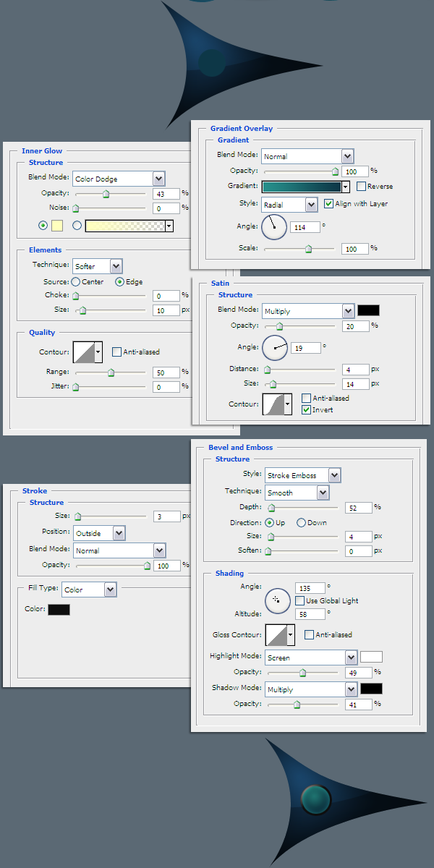This screenshot has height=868, width=434.
Task: Click Bevel Size value field
Action: tap(359, 537)
